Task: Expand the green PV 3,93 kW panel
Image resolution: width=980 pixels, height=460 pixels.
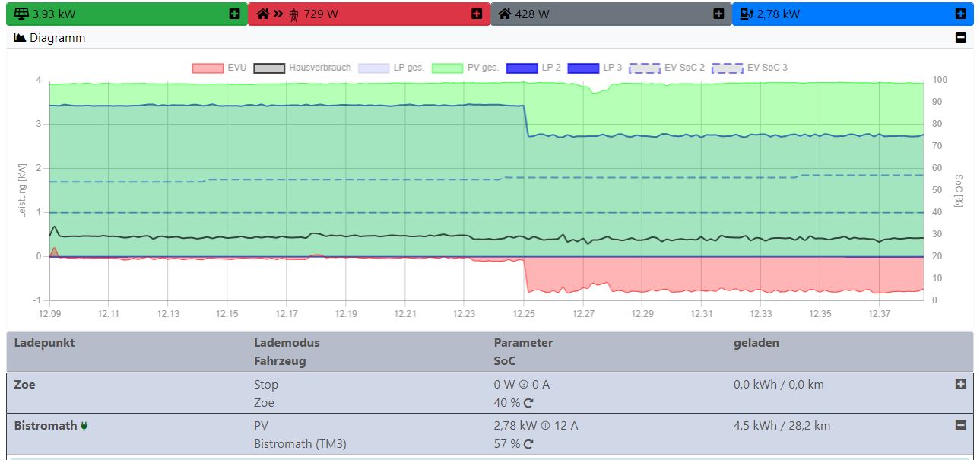Action: [234, 14]
